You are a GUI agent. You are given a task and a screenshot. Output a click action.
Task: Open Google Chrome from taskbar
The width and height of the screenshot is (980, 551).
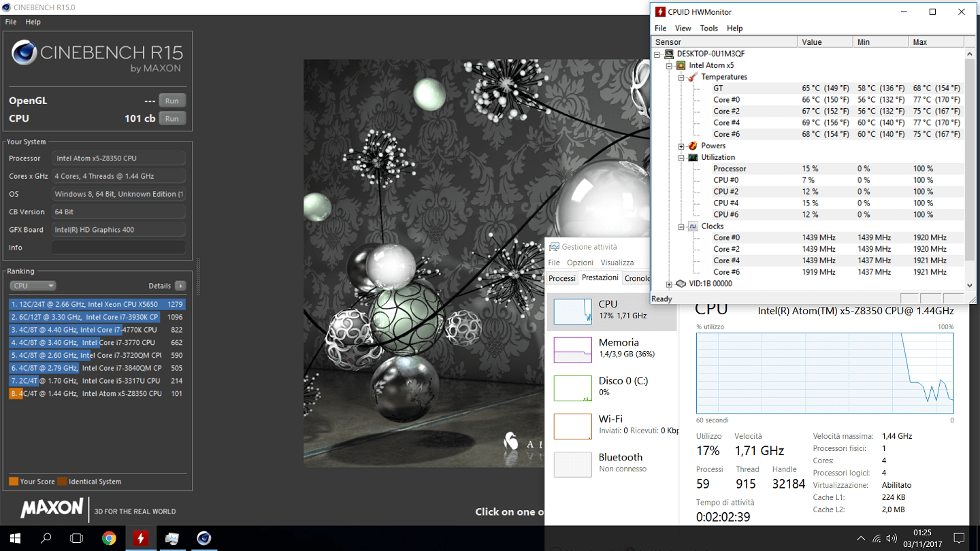109,538
